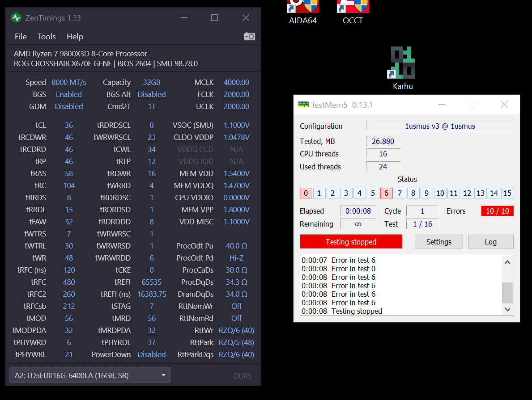
Task: Click the Test 1 / 16 field
Action: (x=422, y=224)
